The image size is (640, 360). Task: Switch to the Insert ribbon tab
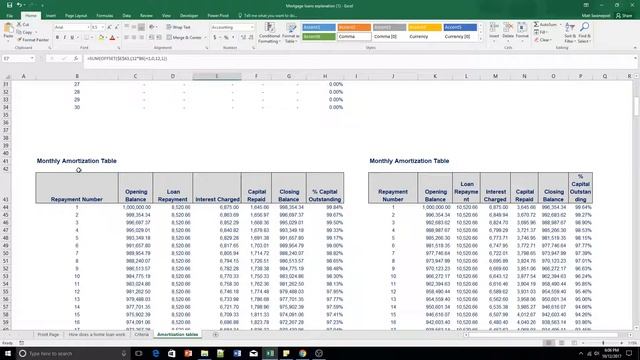point(51,16)
